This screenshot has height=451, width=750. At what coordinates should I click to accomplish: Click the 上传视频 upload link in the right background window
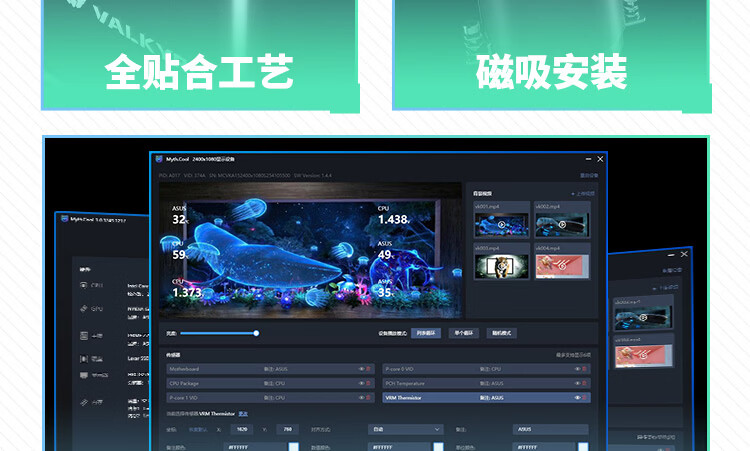[665, 288]
